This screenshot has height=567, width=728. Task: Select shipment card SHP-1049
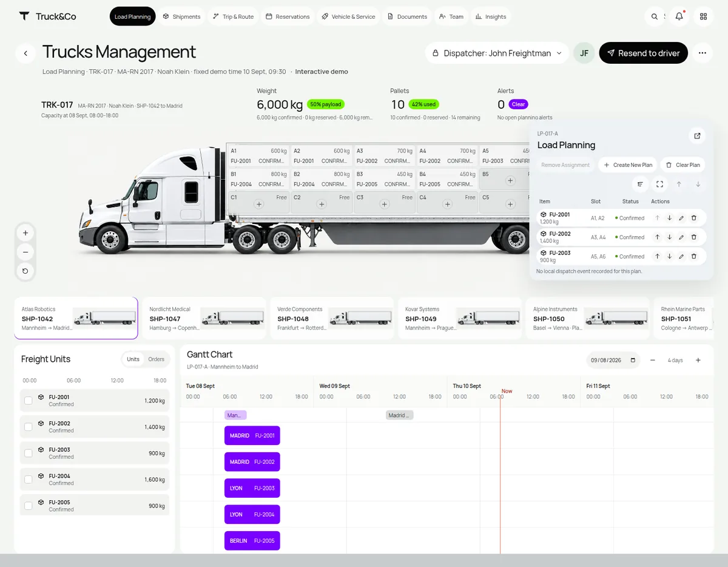(x=460, y=317)
